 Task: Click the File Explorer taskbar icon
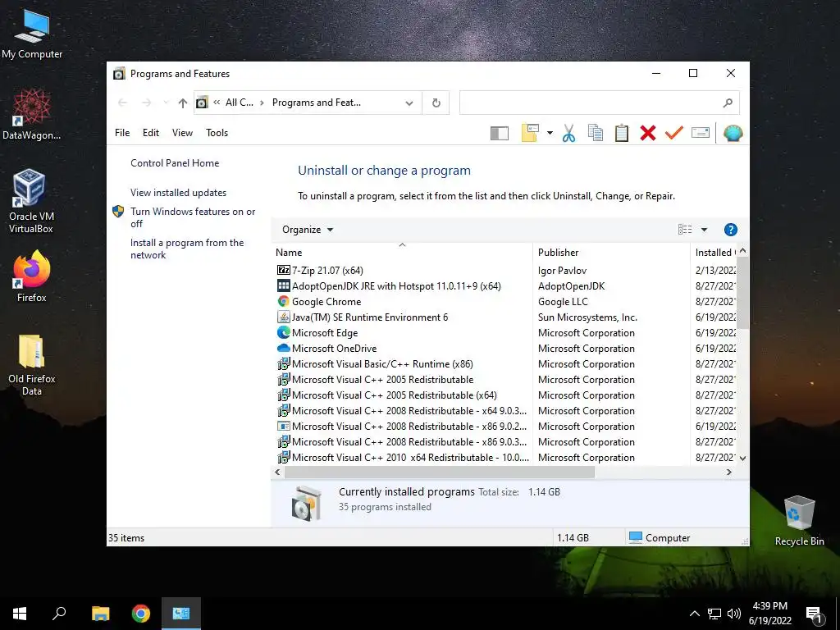click(100, 614)
